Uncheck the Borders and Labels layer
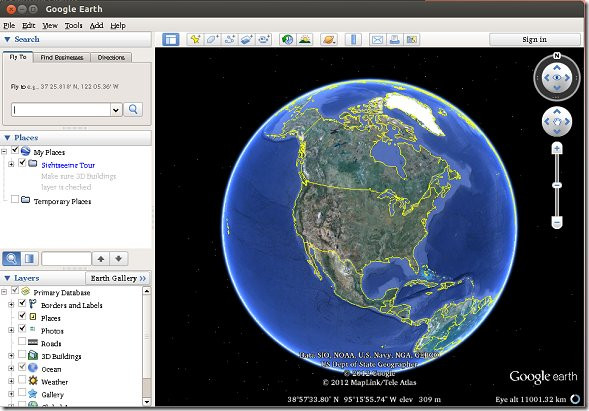Image resolution: width=589 pixels, height=411 pixels. [x=22, y=303]
